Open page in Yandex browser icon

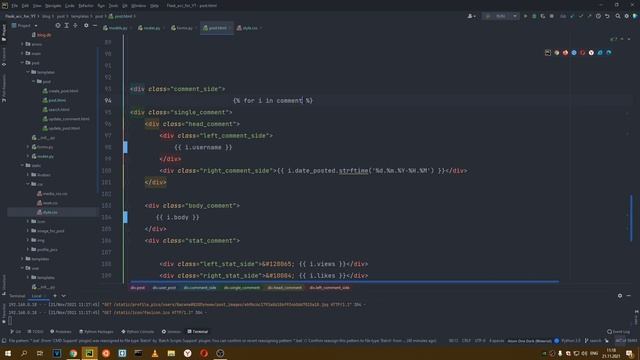click(x=591, y=53)
